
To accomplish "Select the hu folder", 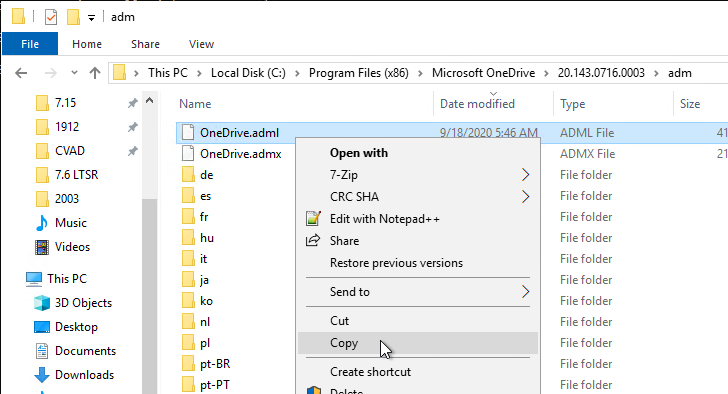I will tap(207, 238).
